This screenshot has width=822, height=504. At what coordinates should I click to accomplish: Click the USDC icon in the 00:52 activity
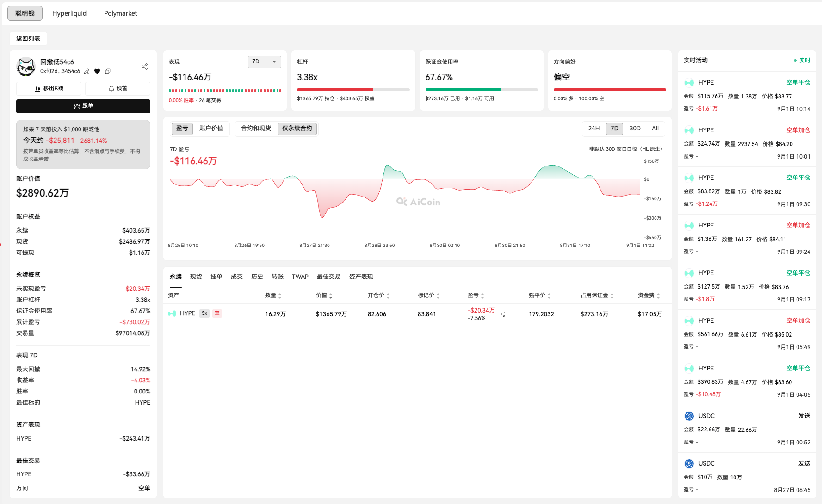click(689, 416)
